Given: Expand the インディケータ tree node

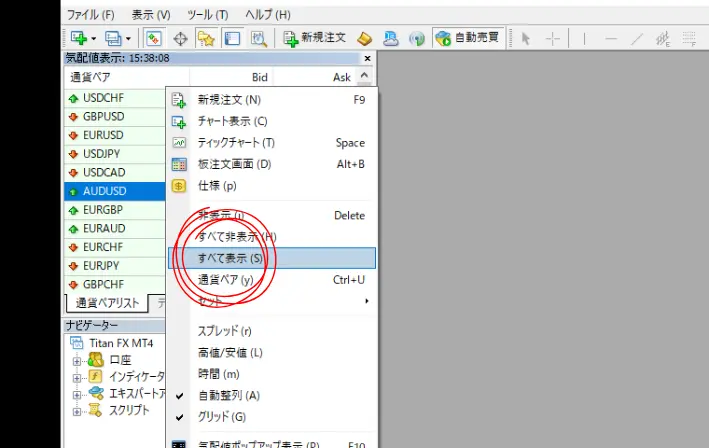Looking at the screenshot, I should tap(77, 376).
